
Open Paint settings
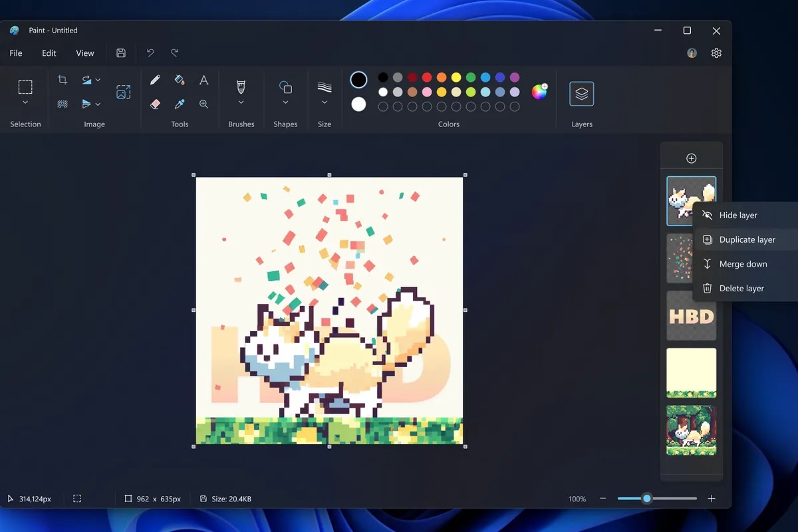coord(716,53)
